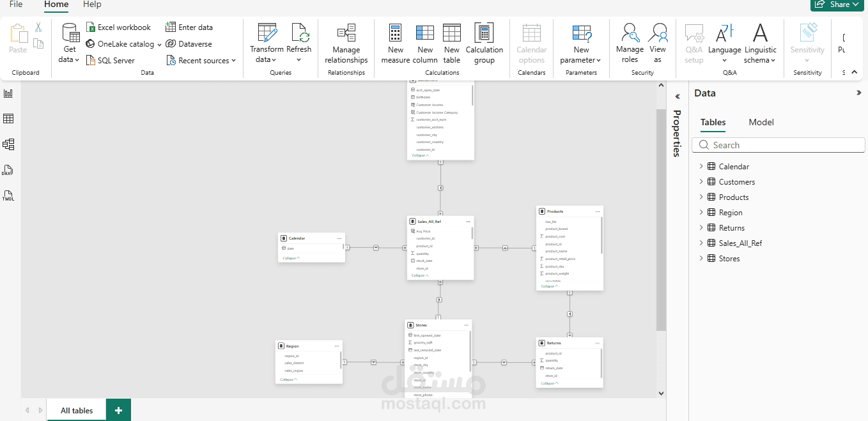Click the Refresh icon in Queries group
Viewport: 868px width, 421px height.
(299, 33)
